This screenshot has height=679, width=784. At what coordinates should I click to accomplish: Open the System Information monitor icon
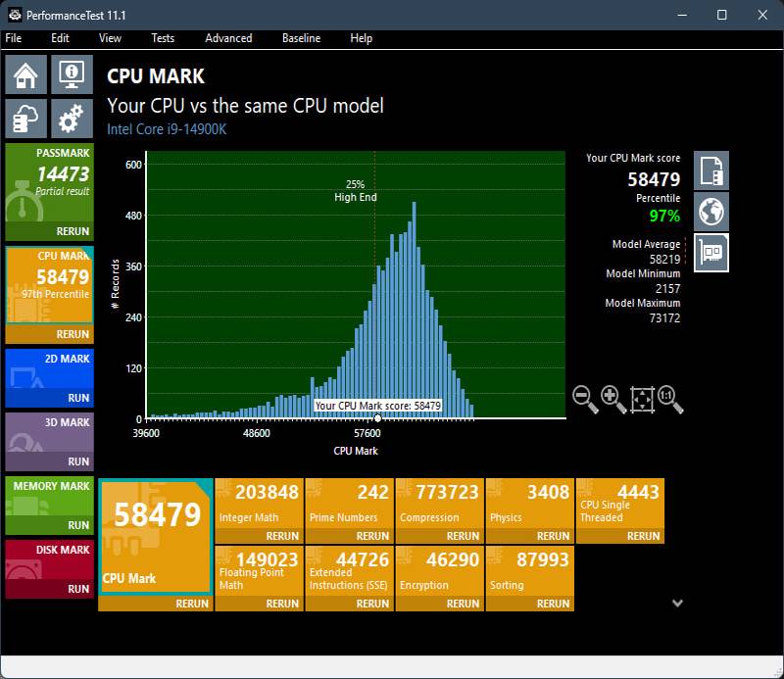pos(71,74)
